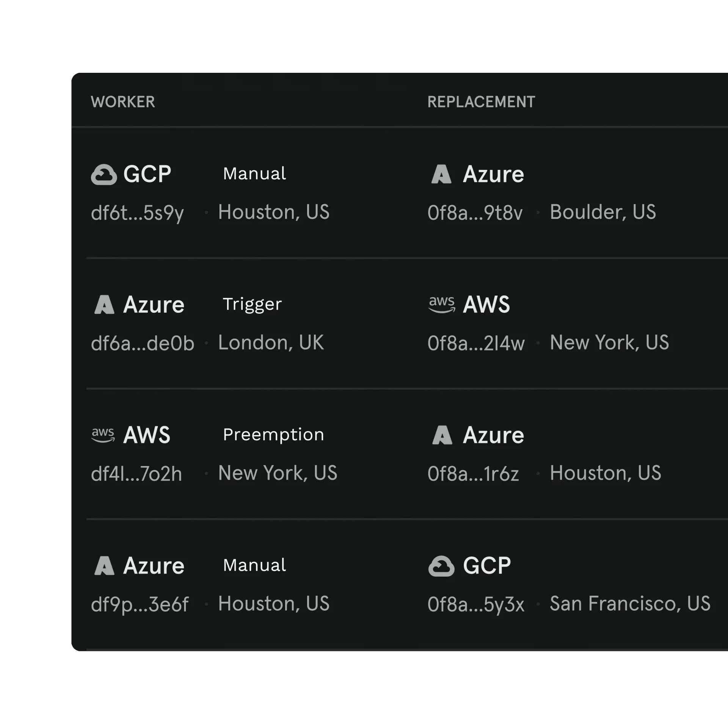728x728 pixels.
Task: Click Azure logo in the London, UK worker row
Action: pos(104,304)
